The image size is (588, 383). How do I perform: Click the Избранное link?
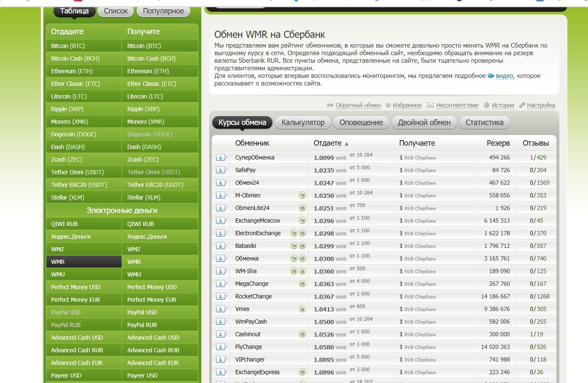(407, 105)
